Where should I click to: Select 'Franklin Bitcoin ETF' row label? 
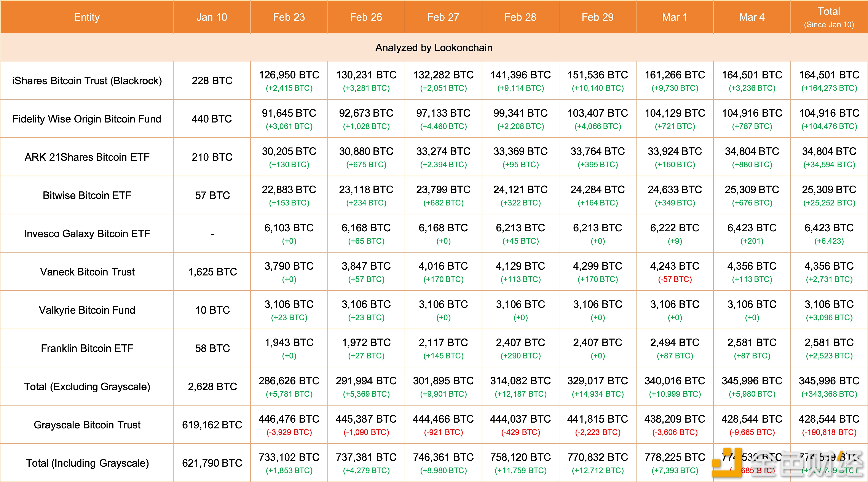coord(87,348)
